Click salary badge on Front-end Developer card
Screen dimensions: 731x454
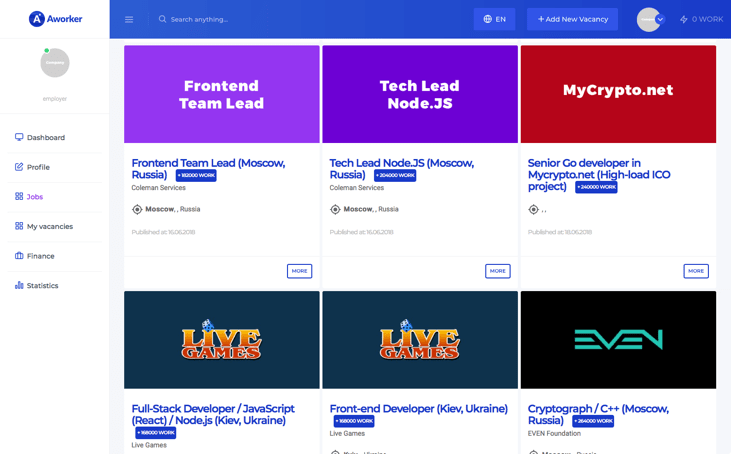[x=354, y=421]
